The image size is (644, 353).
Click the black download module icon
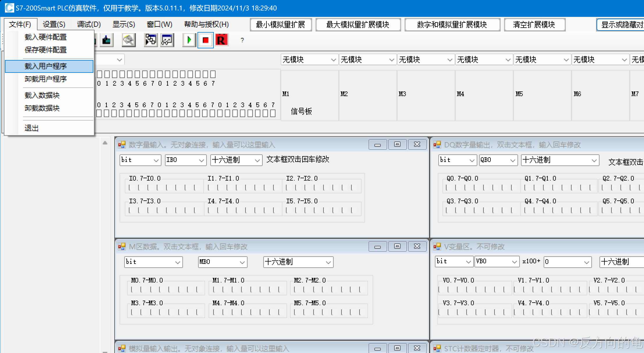(x=106, y=40)
